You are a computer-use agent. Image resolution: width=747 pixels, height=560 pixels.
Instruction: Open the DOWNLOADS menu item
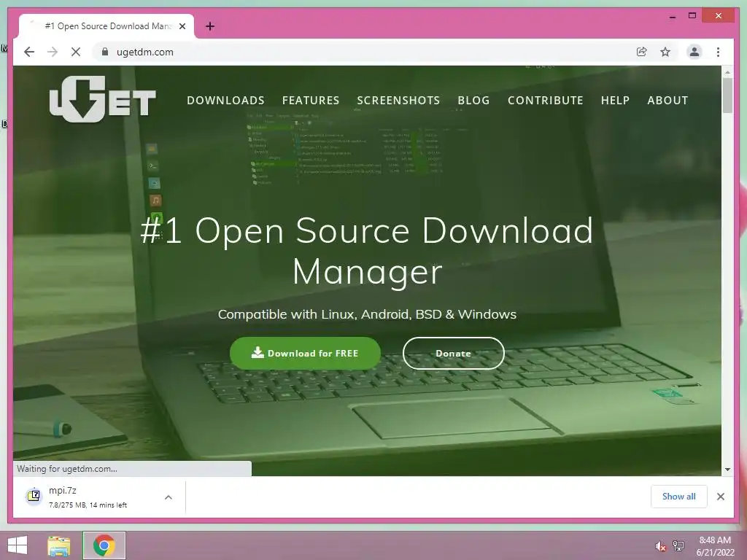226,101
